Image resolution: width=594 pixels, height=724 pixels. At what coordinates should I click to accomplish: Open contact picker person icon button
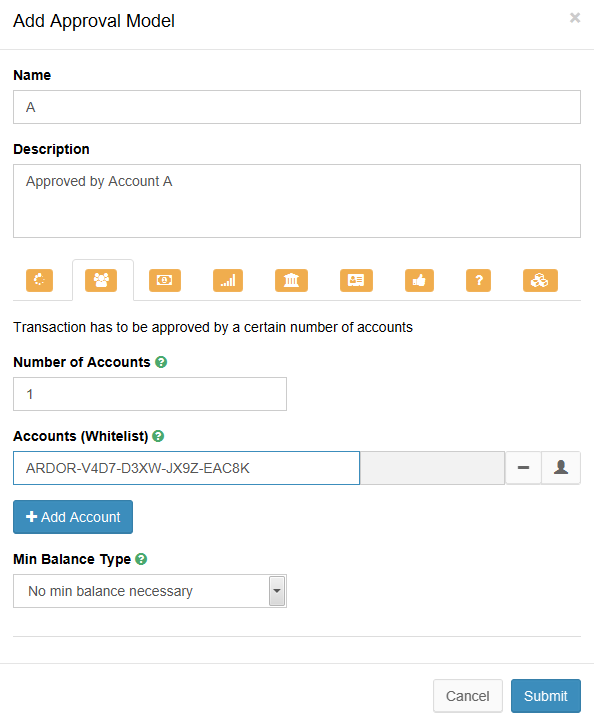561,468
